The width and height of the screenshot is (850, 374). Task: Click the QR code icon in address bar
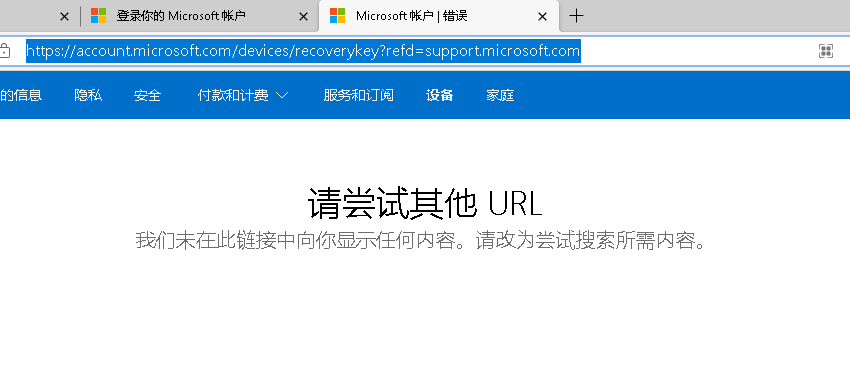(x=826, y=51)
